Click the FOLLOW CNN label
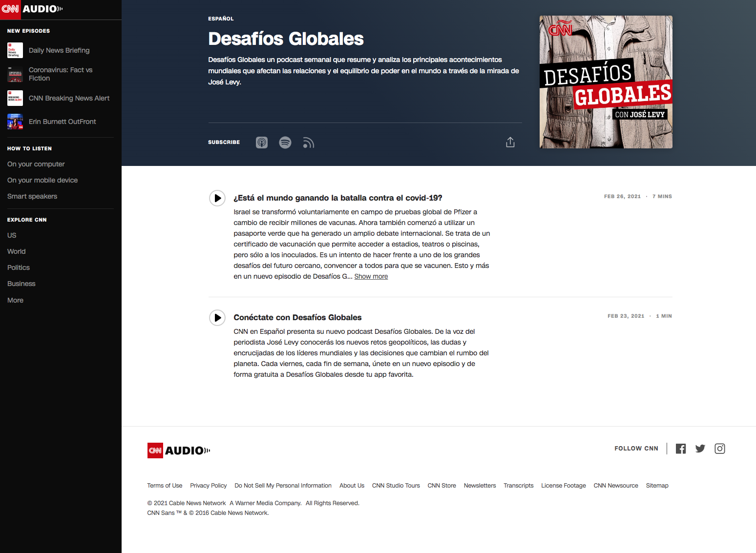The height and width of the screenshot is (553, 756). [x=636, y=449]
